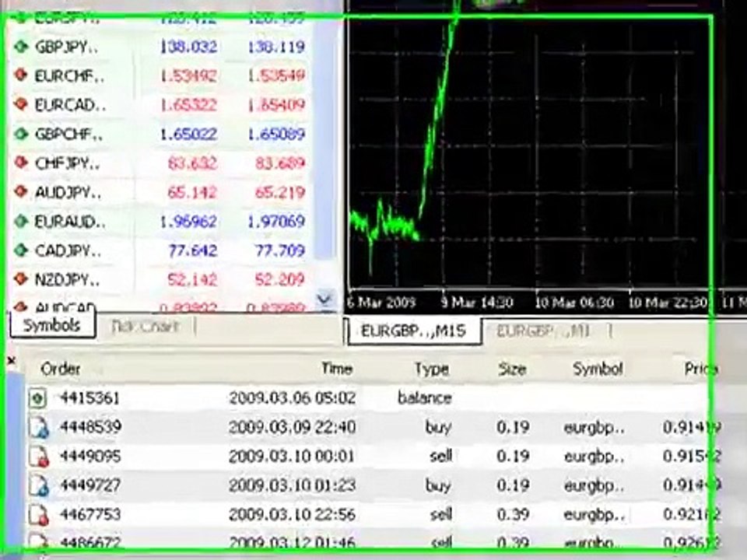Click the EURCHF bid value 1.53492
The height and width of the screenshot is (560, 747).
tap(188, 75)
